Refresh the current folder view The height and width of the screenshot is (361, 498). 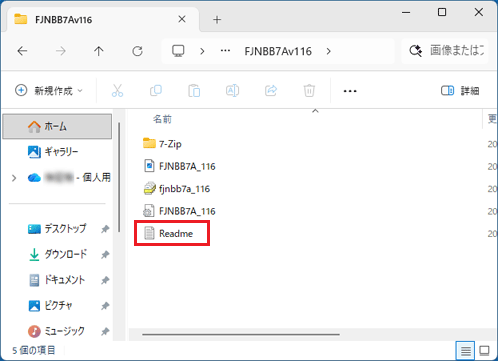click(137, 51)
